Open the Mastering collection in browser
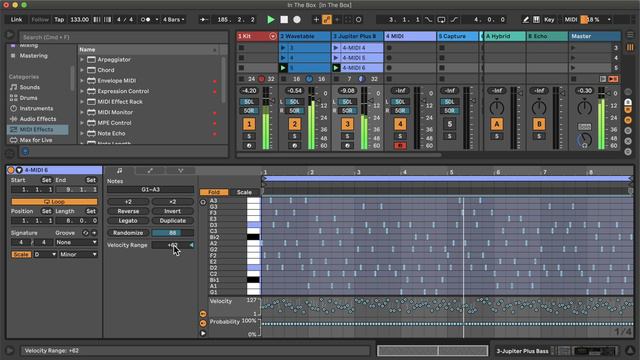 tap(33, 56)
